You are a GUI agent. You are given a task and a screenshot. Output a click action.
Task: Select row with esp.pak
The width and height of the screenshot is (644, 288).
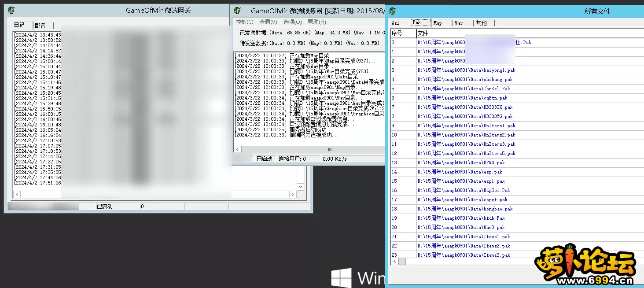[517, 172]
